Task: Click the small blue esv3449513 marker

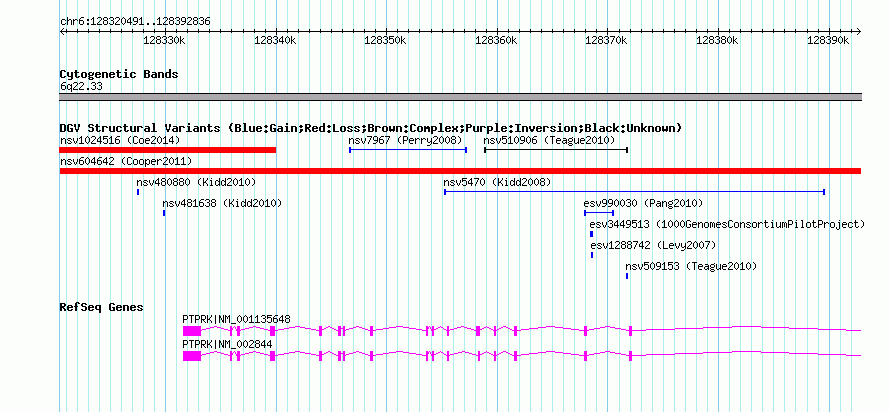Action: coord(591,234)
